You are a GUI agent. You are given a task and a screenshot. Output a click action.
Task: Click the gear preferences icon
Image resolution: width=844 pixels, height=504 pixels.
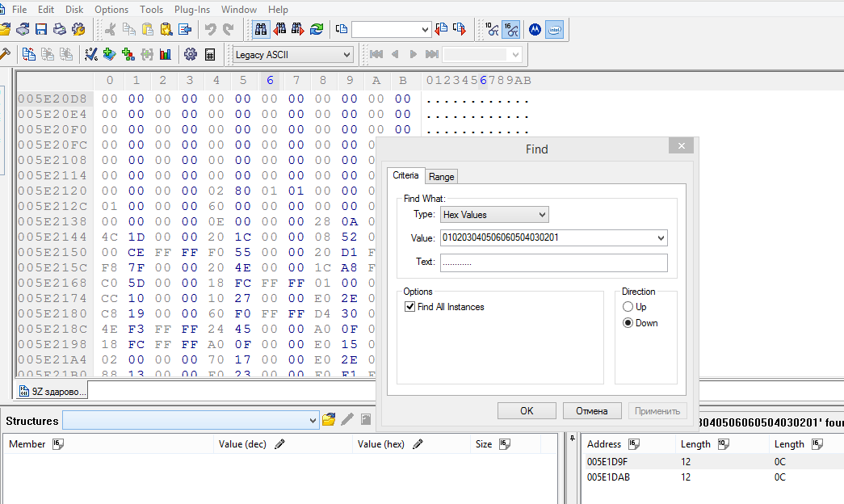(x=191, y=54)
